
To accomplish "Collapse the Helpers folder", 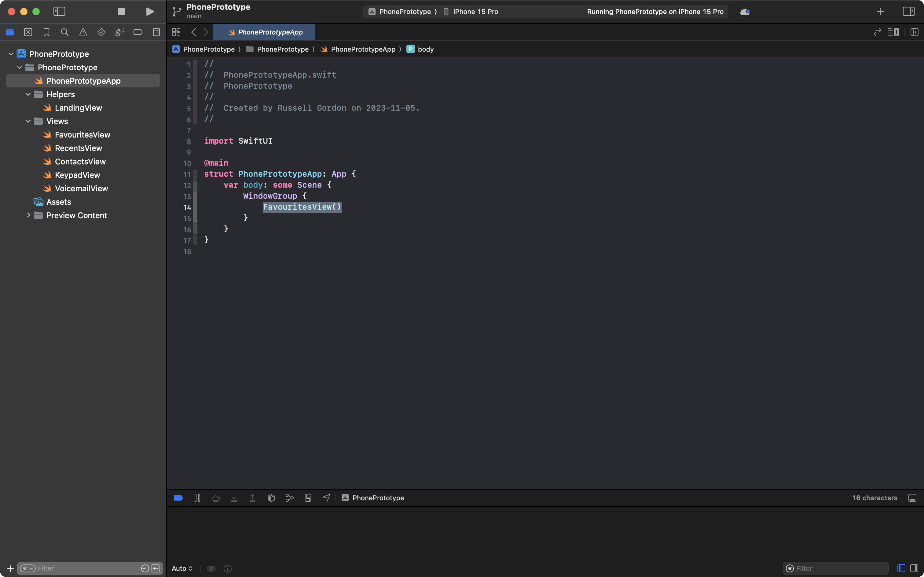I will [28, 94].
